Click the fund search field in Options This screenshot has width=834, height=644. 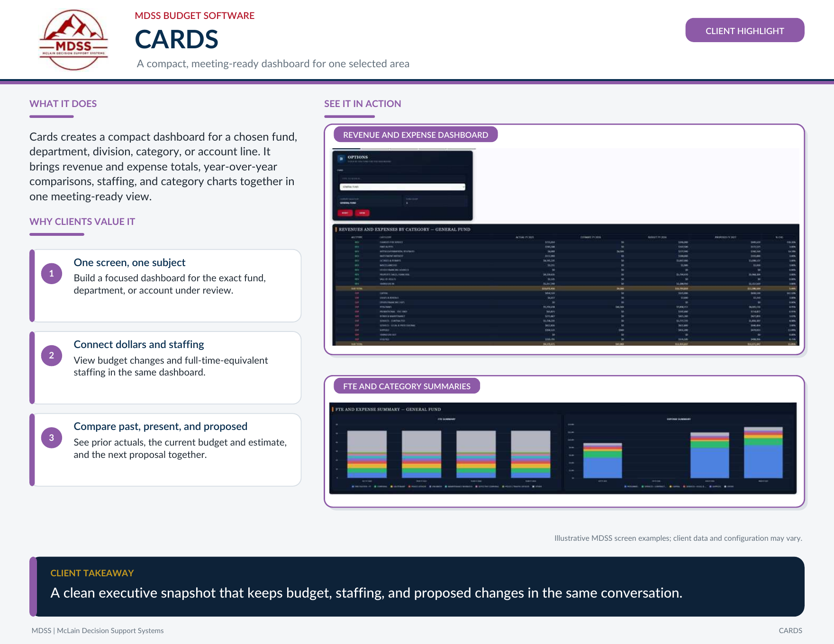402,179
